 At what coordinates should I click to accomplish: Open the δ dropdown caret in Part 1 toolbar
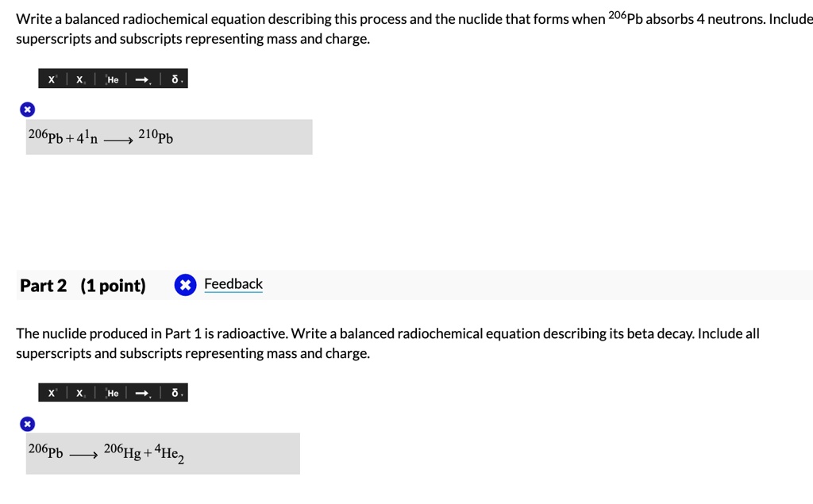[x=182, y=80]
